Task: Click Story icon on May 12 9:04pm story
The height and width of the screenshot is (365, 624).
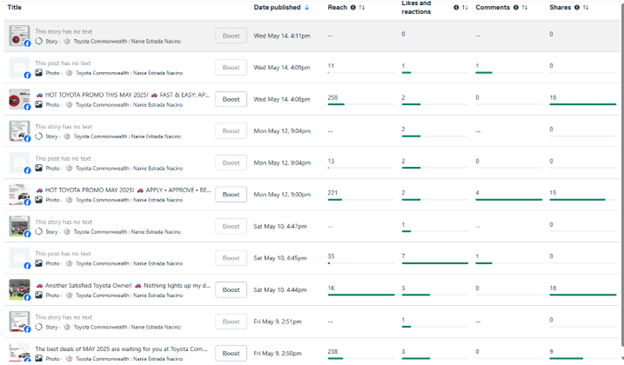Action: [x=39, y=136]
